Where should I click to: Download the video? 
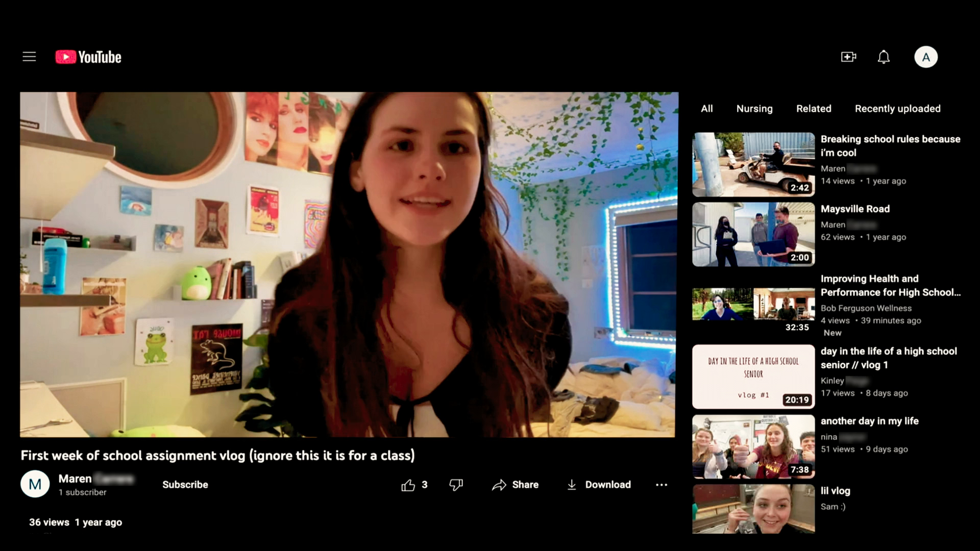599,485
